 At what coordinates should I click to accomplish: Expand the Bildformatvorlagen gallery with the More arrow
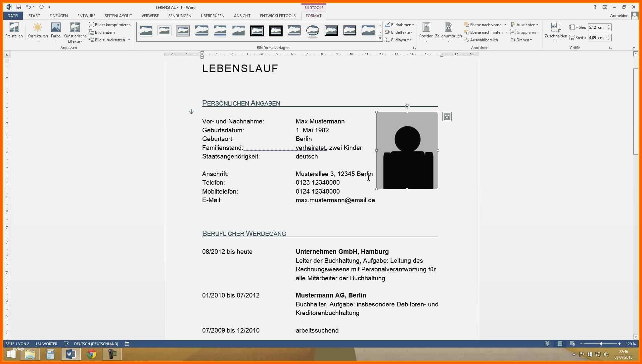tap(380, 39)
